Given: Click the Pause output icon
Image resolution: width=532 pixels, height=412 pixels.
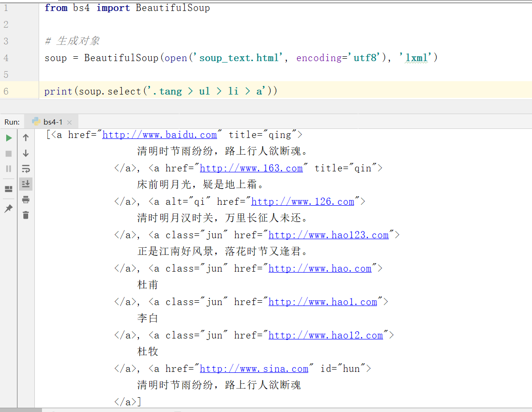Looking at the screenshot, I should 9,169.
